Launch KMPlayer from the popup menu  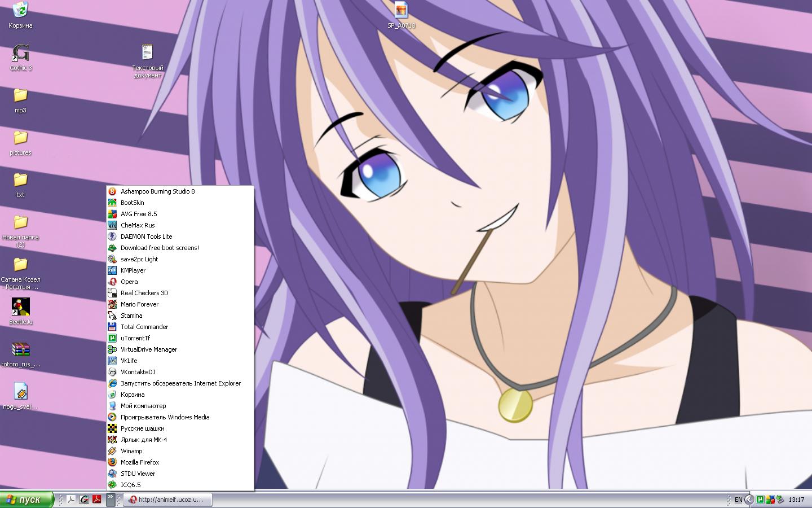tap(133, 270)
